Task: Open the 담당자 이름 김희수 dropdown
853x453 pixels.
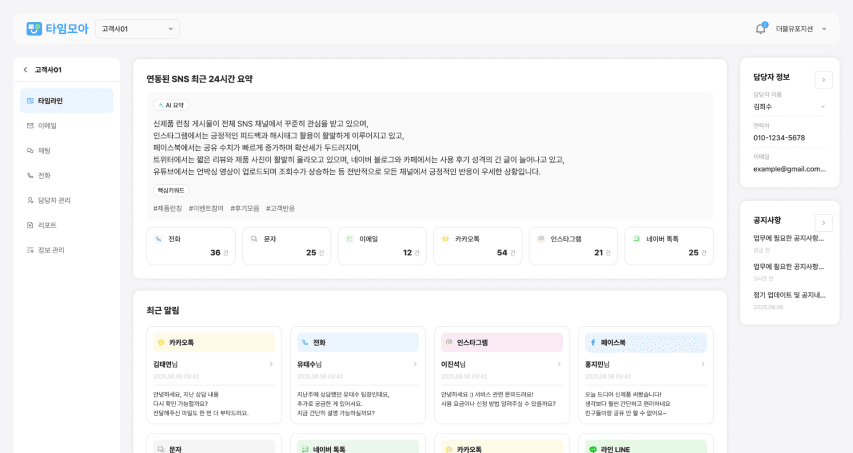Action: tap(789, 106)
